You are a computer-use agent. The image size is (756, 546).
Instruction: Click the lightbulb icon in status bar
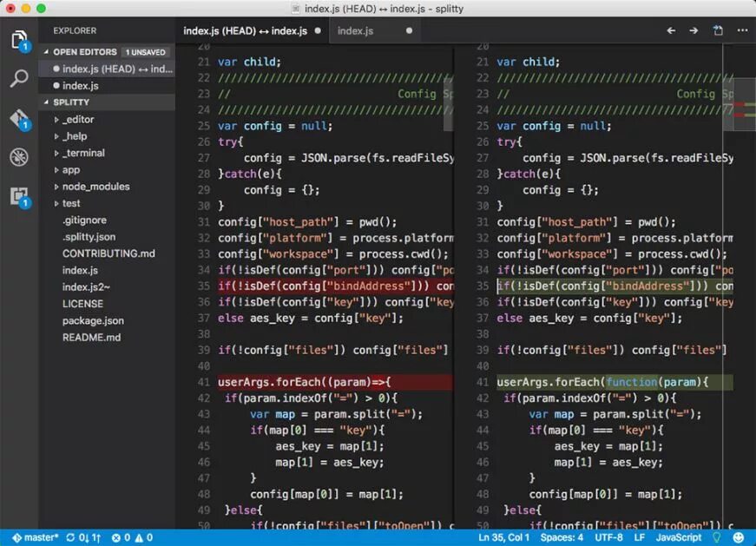click(x=717, y=537)
